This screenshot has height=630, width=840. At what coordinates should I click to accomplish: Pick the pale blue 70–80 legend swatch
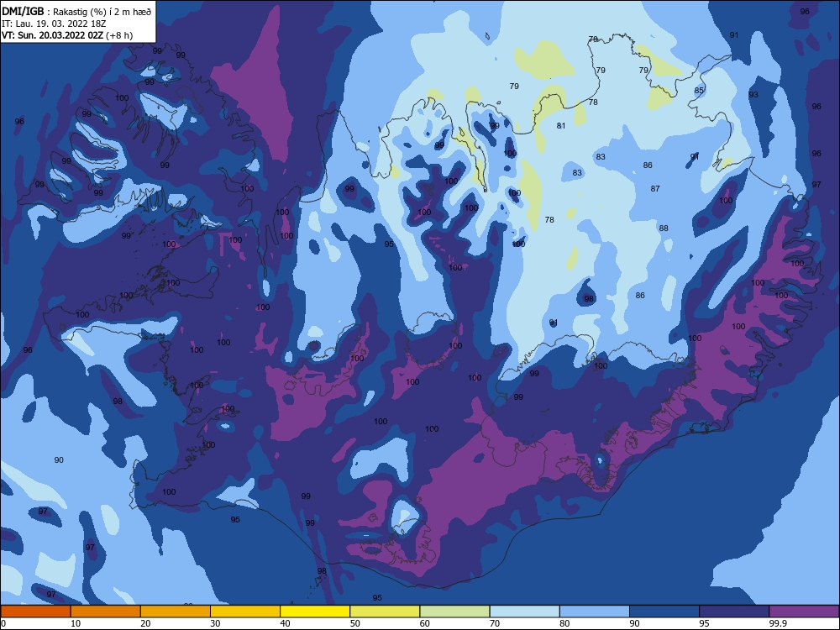(x=524, y=612)
